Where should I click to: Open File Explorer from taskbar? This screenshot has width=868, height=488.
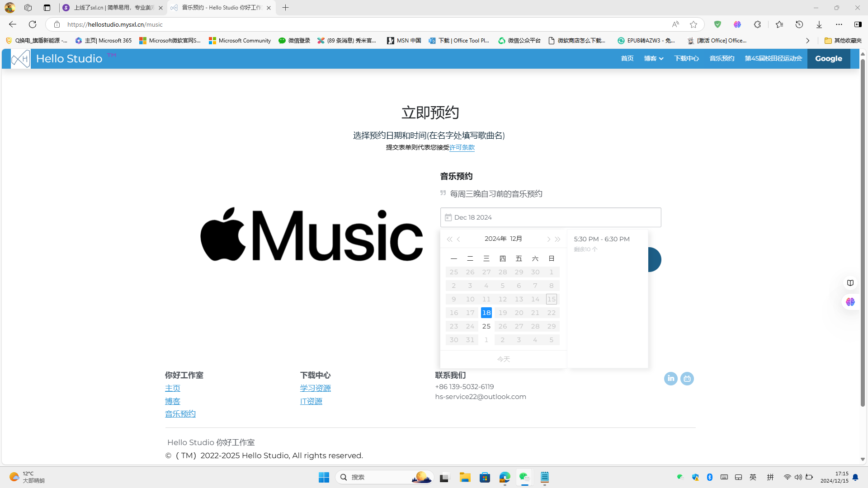(x=465, y=477)
